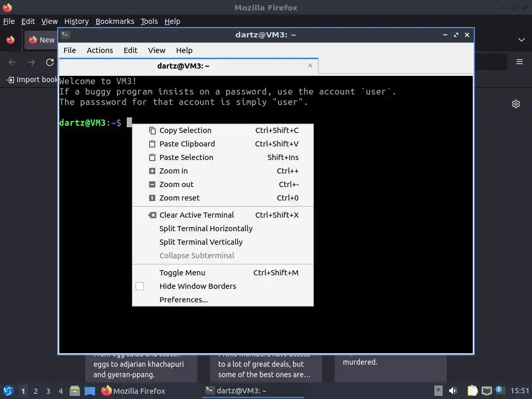Image resolution: width=532 pixels, height=399 pixels.
Task: Switch to workspace 1
Action: [23, 391]
